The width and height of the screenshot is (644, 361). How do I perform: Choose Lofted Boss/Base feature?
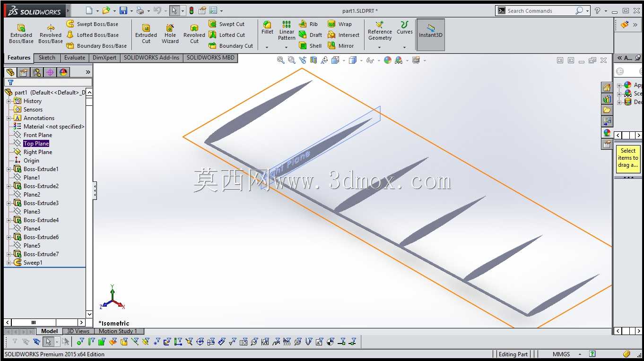(92, 35)
